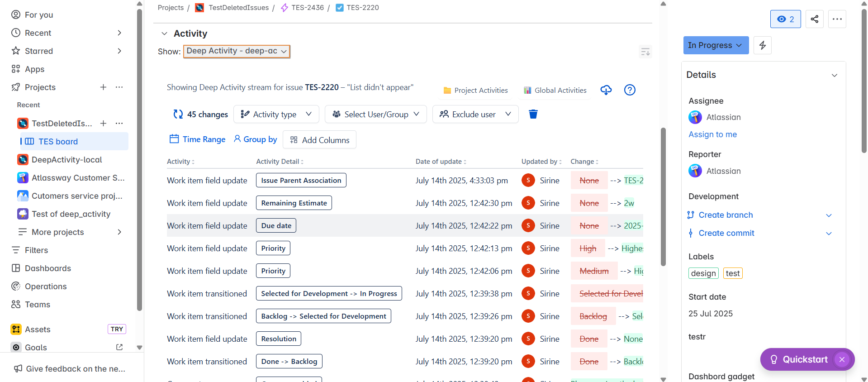
Task: Click the Assign to me link
Action: coord(712,134)
